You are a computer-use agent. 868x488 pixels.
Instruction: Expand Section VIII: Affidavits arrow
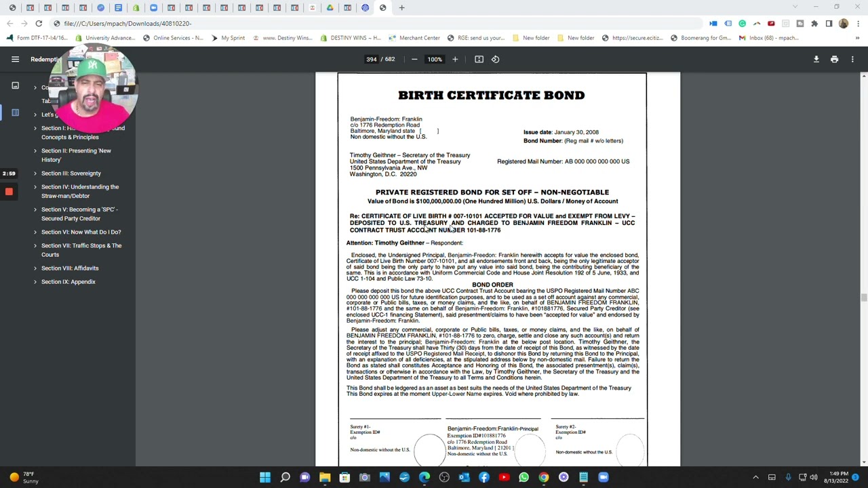(x=35, y=268)
